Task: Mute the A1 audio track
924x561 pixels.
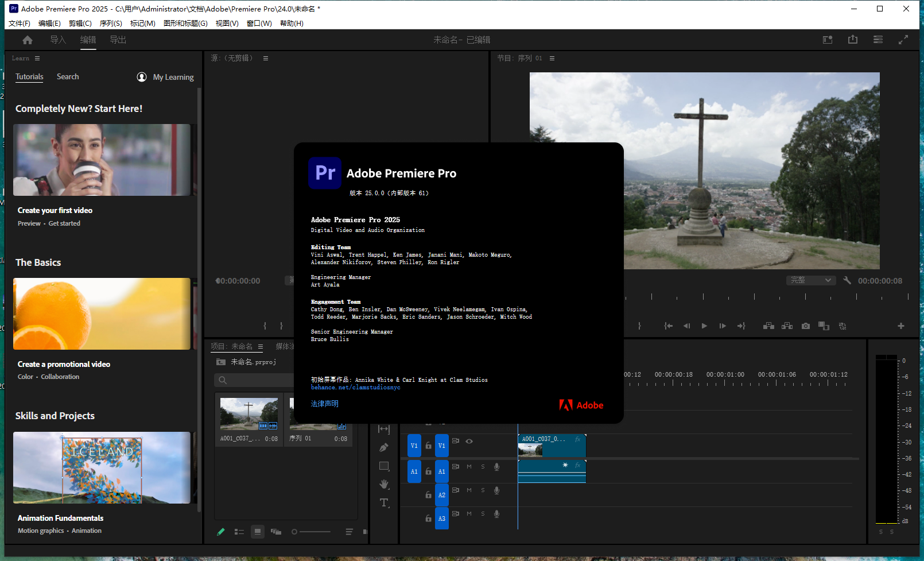Action: click(468, 466)
